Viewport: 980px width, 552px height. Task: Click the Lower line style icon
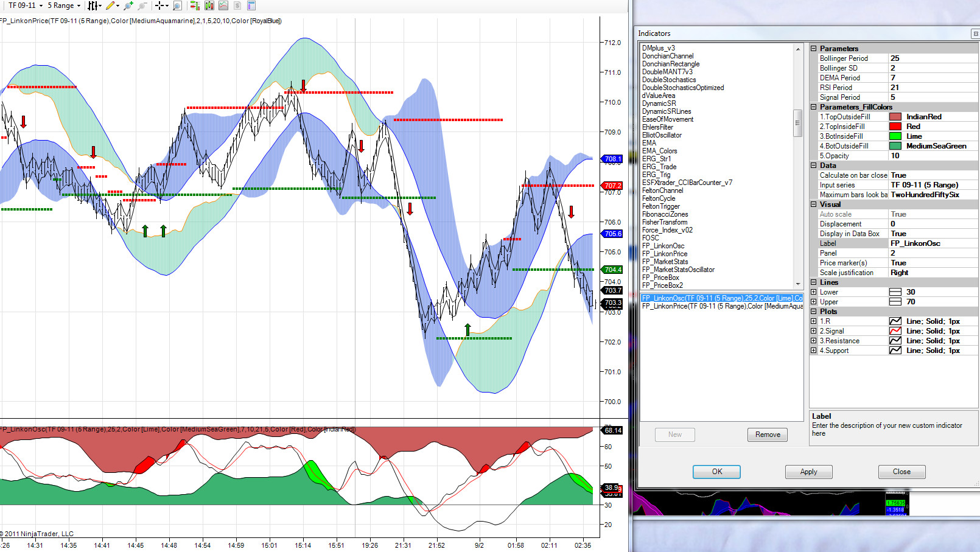895,292
